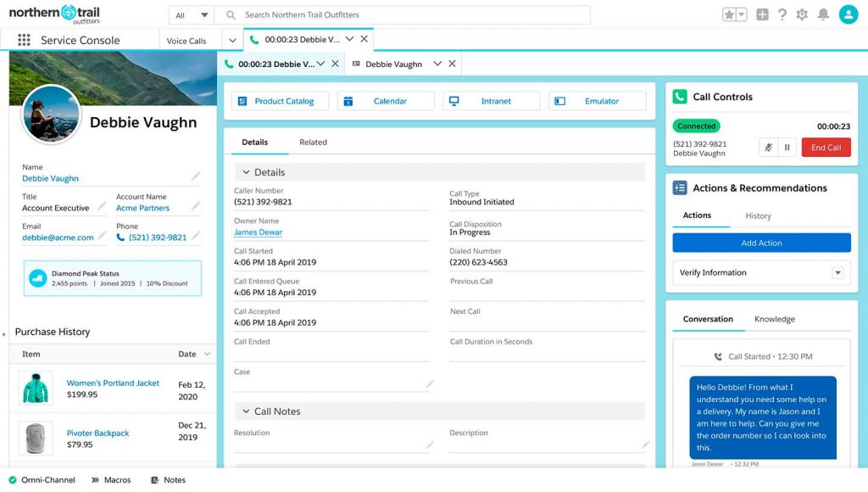Switch to the Related tab
The height and width of the screenshot is (492, 868).
pyautogui.click(x=313, y=142)
